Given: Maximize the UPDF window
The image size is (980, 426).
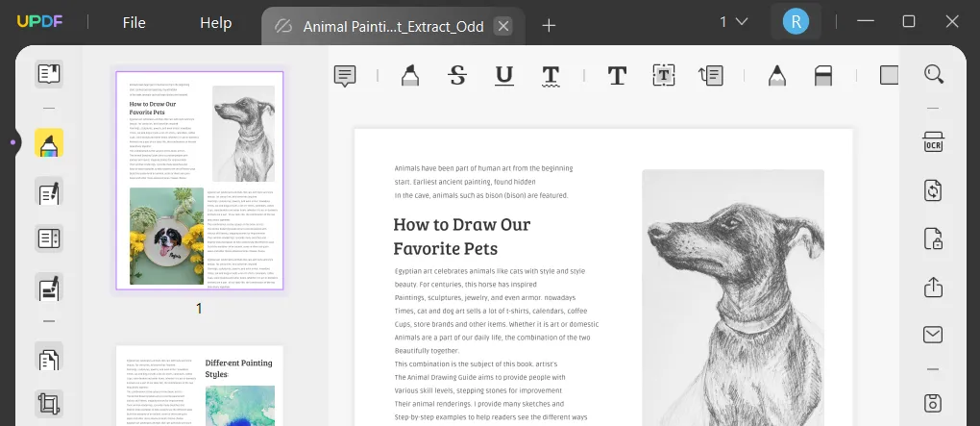Looking at the screenshot, I should click(909, 22).
